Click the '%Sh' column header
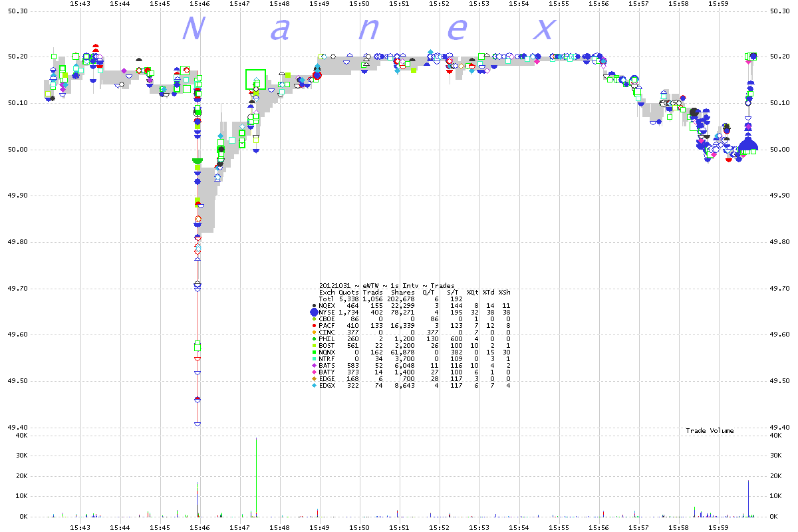The height and width of the screenshot is (532, 798). (504, 292)
